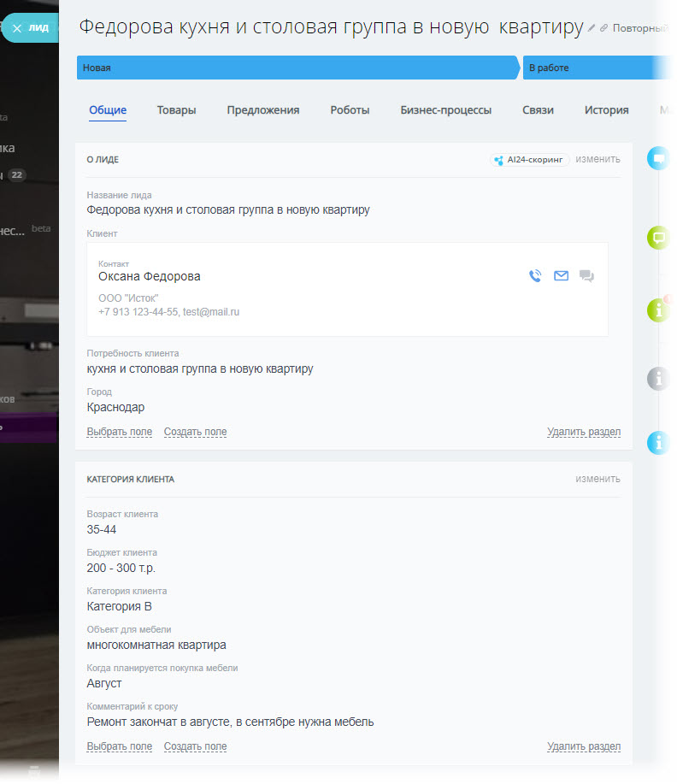Open the Бизнес-процессы tab

click(445, 110)
